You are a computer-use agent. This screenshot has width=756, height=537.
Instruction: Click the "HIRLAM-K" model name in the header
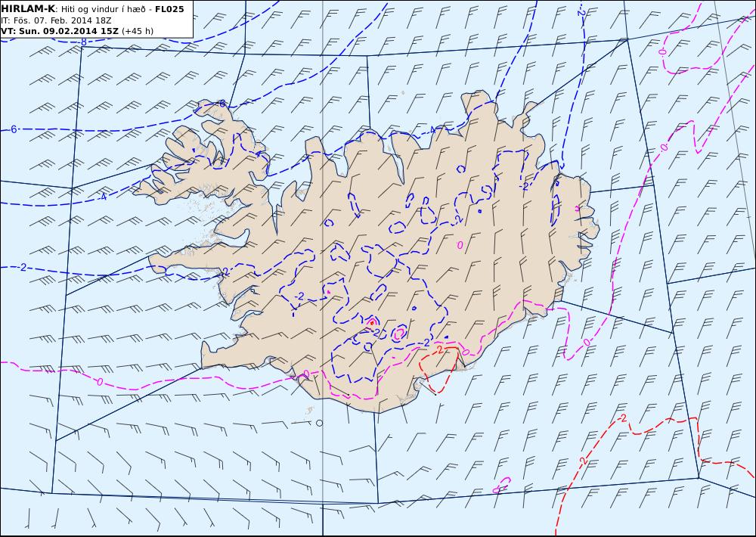[28, 8]
